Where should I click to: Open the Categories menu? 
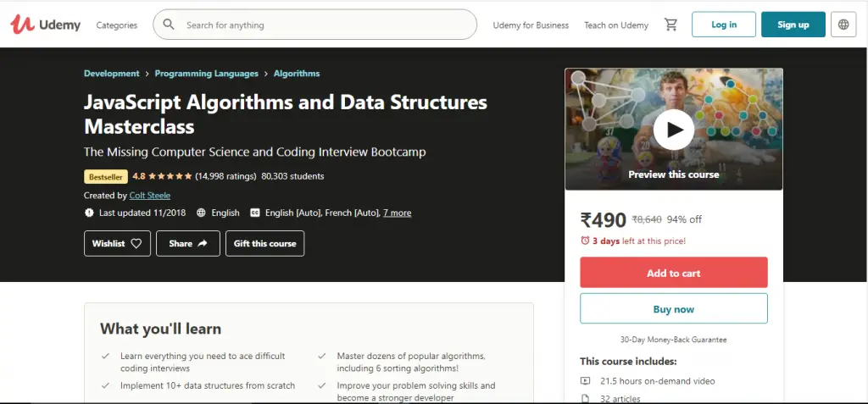point(117,25)
